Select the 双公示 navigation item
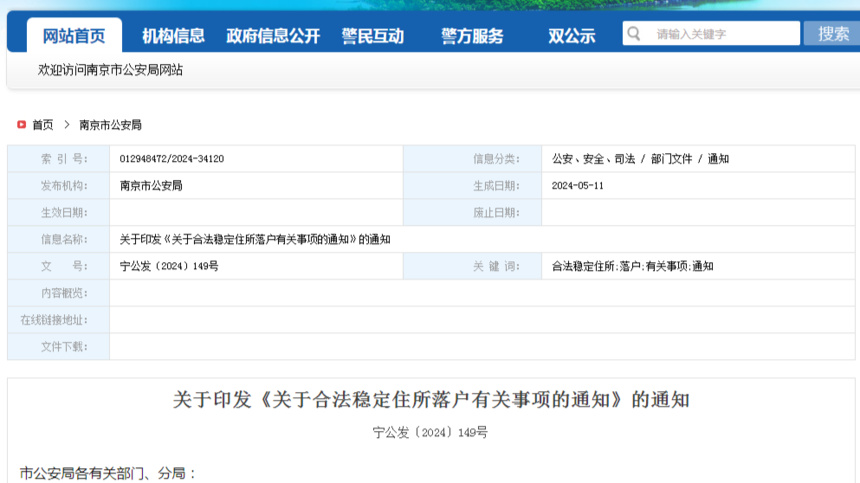The image size is (860, 483). (x=572, y=36)
